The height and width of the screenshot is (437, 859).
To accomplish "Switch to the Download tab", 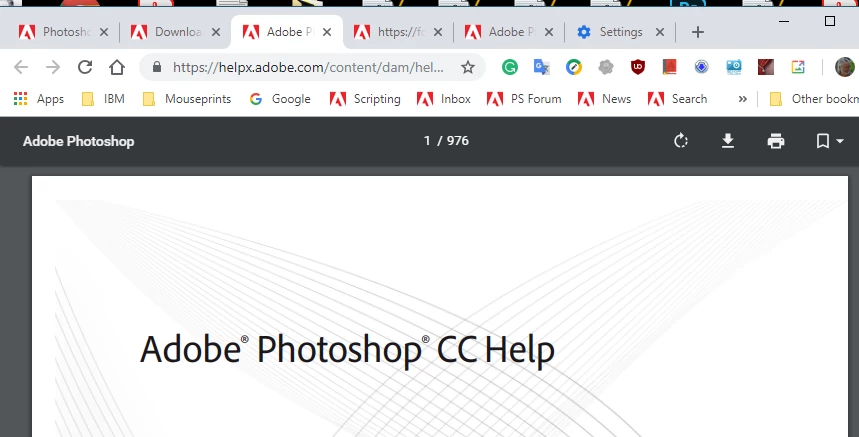I will 173,32.
